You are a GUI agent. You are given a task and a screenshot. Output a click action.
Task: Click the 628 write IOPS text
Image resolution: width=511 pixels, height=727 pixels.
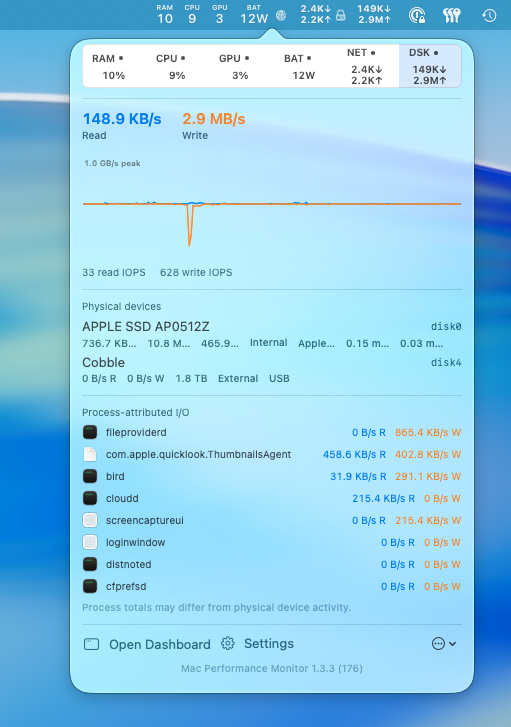click(x=196, y=273)
